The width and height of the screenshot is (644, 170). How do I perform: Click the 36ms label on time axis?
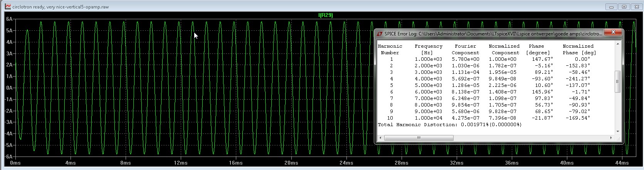point(512,163)
